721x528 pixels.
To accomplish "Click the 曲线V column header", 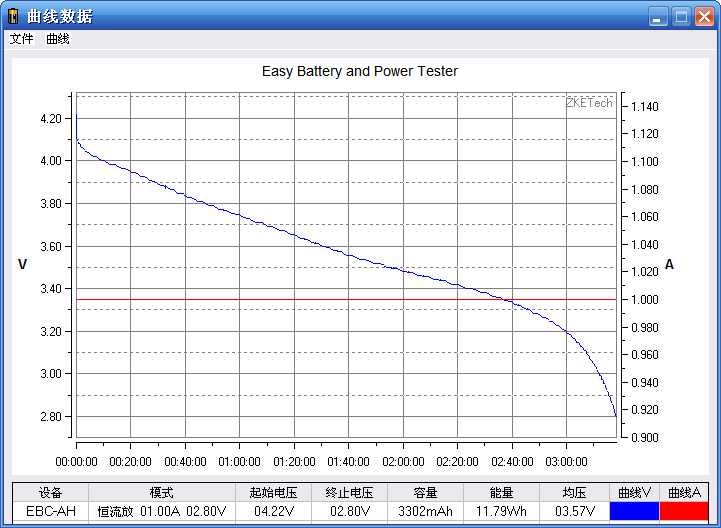I will click(634, 493).
